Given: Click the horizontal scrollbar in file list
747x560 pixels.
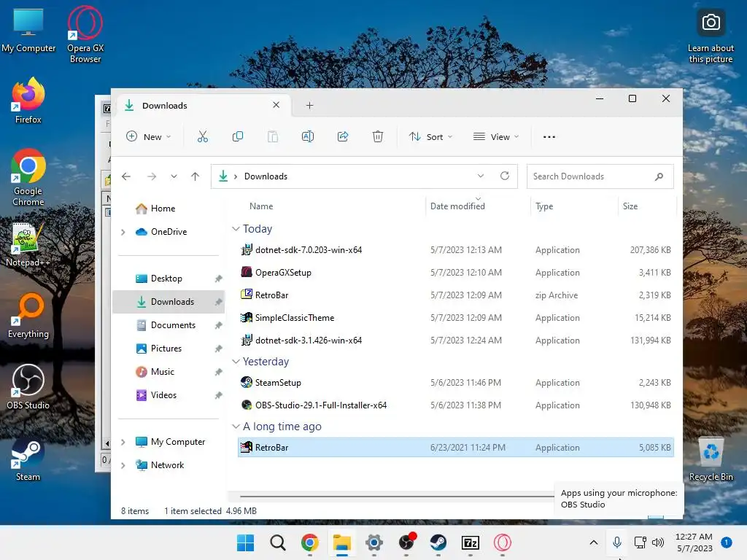Looking at the screenshot, I should 396,496.
